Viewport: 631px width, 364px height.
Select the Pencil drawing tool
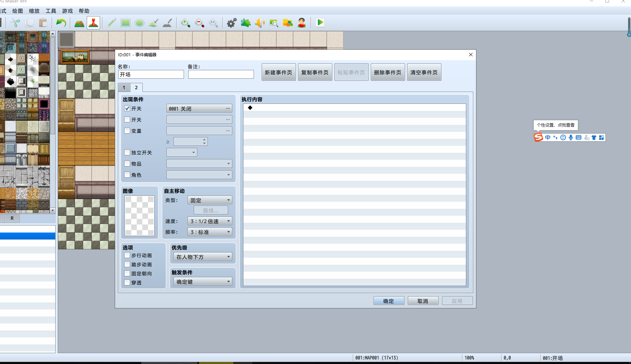112,23
